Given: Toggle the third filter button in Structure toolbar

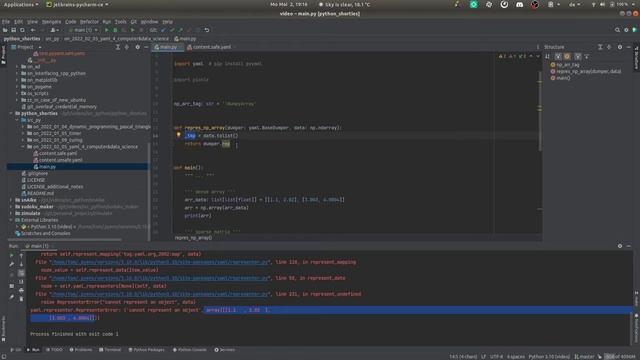Looking at the screenshot, I should click(578, 56).
